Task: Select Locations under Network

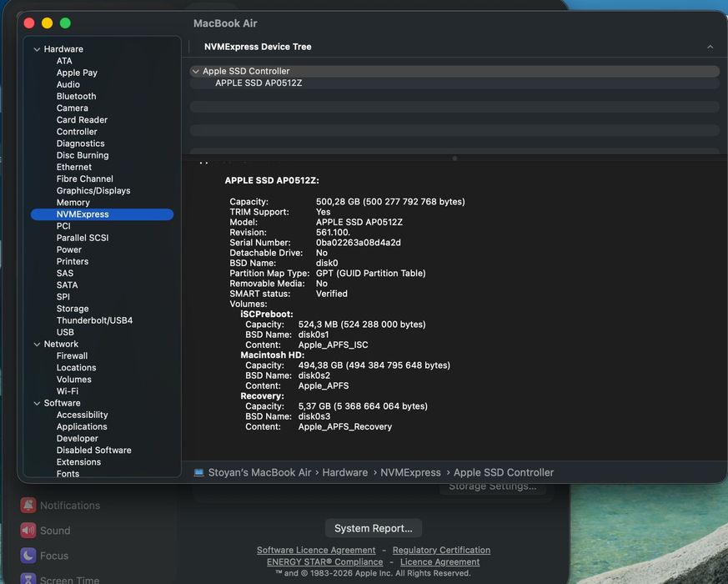Action: (x=76, y=367)
